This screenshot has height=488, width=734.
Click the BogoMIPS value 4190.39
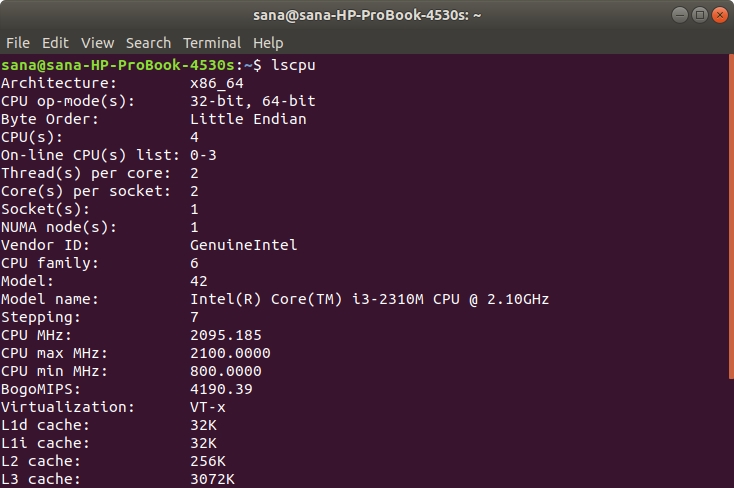[221, 389]
